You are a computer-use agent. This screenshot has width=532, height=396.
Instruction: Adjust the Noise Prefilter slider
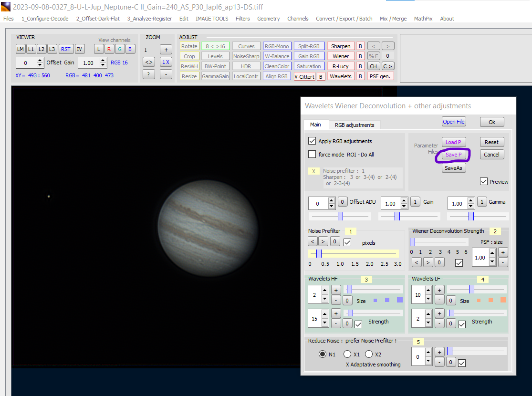[320, 253]
